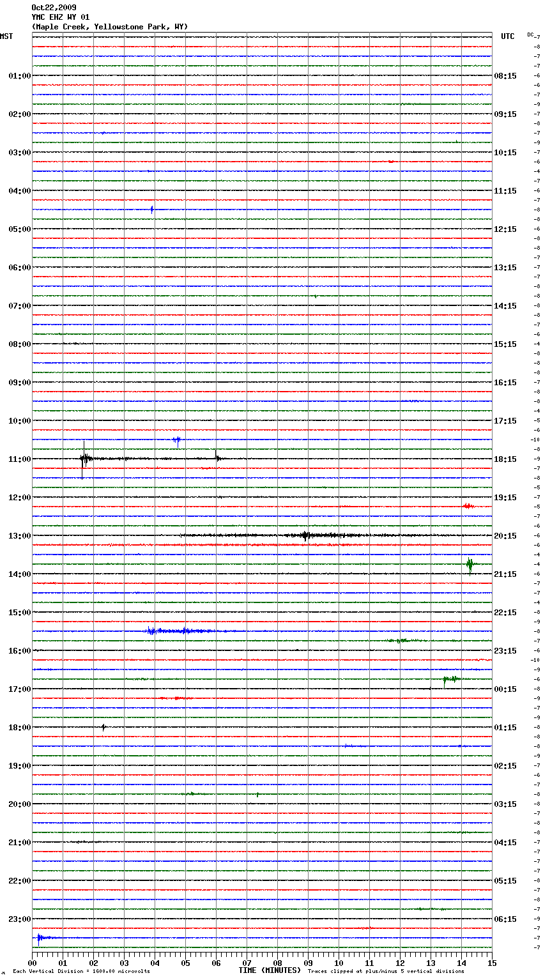Select the 09:15 UTC time label
This screenshot has width=543, height=980.
[x=505, y=114]
